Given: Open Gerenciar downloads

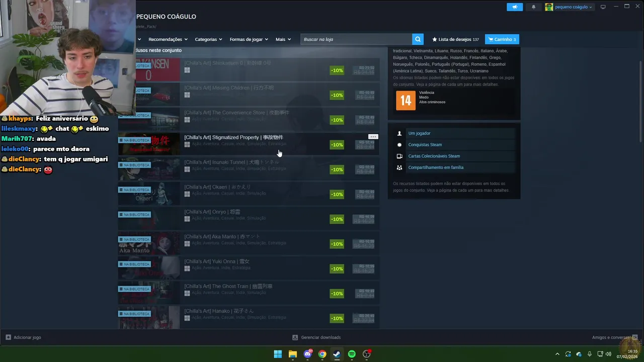Looking at the screenshot, I should 316,337.
